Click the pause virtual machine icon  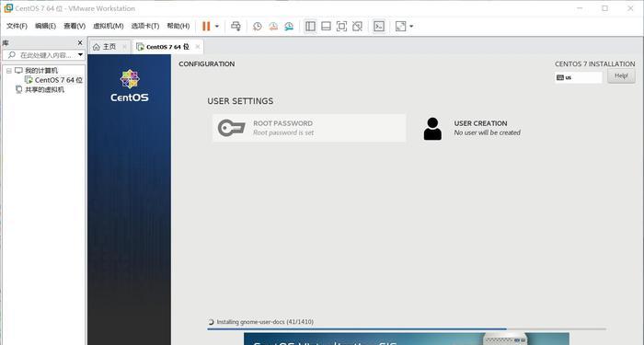click(206, 27)
